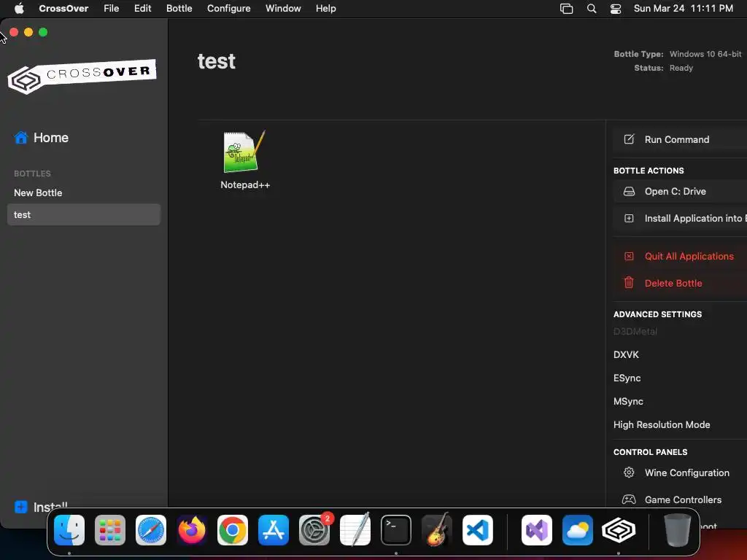The height and width of the screenshot is (560, 747).
Task: Click the Notepad++ label text
Action: 245,184
